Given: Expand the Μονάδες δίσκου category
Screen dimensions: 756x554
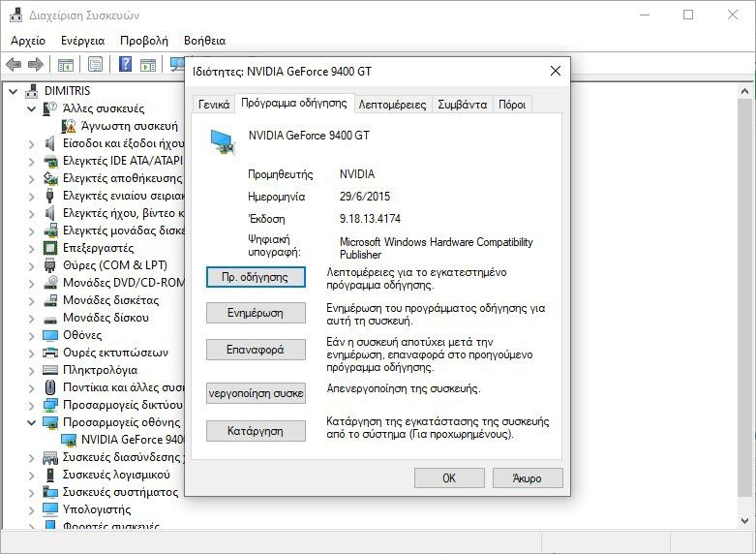Looking at the screenshot, I should 32,318.
